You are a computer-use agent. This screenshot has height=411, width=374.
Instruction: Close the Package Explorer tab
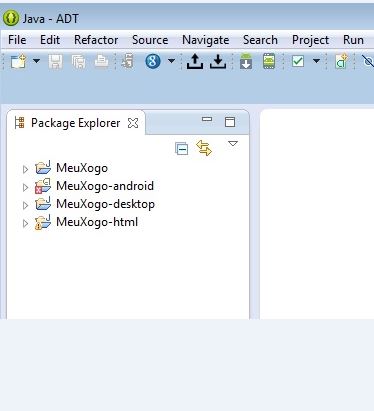point(133,123)
